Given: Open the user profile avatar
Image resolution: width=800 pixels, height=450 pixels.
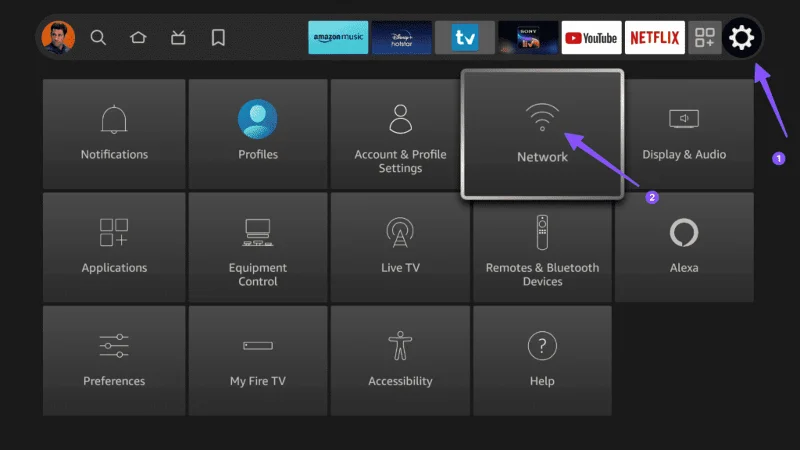Looking at the screenshot, I should click(x=58, y=37).
